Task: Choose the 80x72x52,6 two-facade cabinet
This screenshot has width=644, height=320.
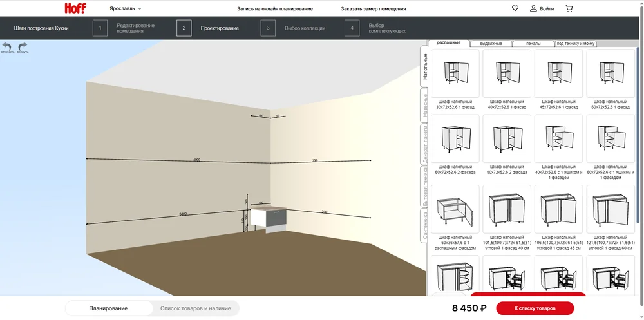Action: 507,138
